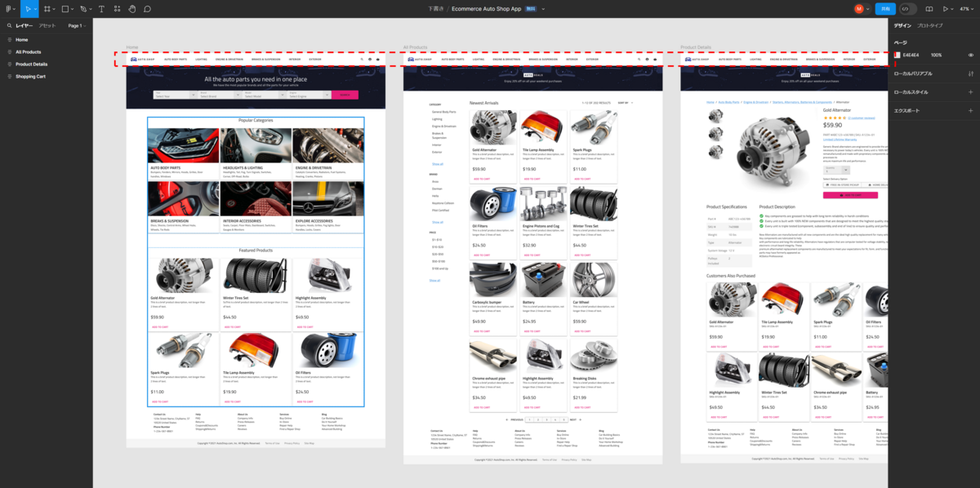Click the 共有 share button
The image size is (980, 488).
pos(884,8)
